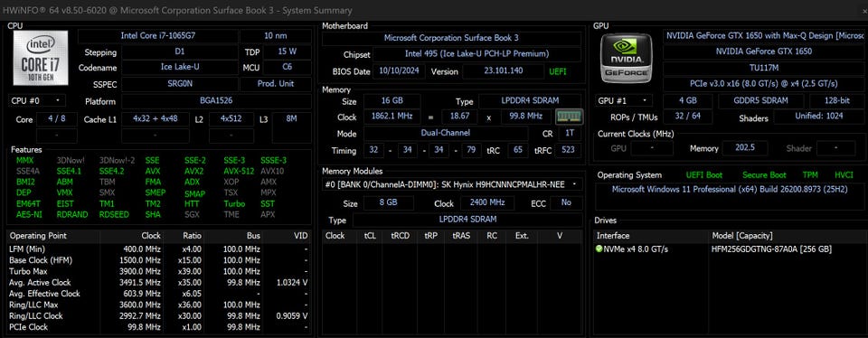Click the AVX-512 feature indicator
Screen dimensions: 868x338
coord(239,171)
